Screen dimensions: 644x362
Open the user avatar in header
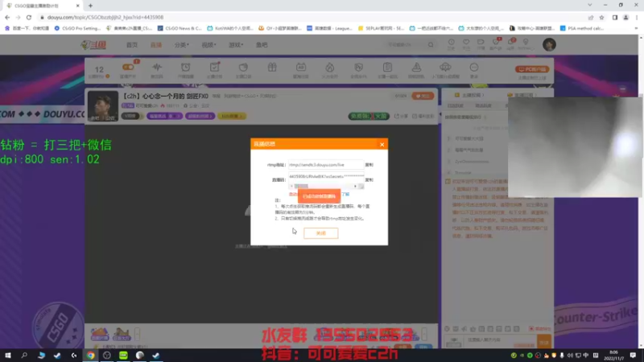pyautogui.click(x=549, y=44)
